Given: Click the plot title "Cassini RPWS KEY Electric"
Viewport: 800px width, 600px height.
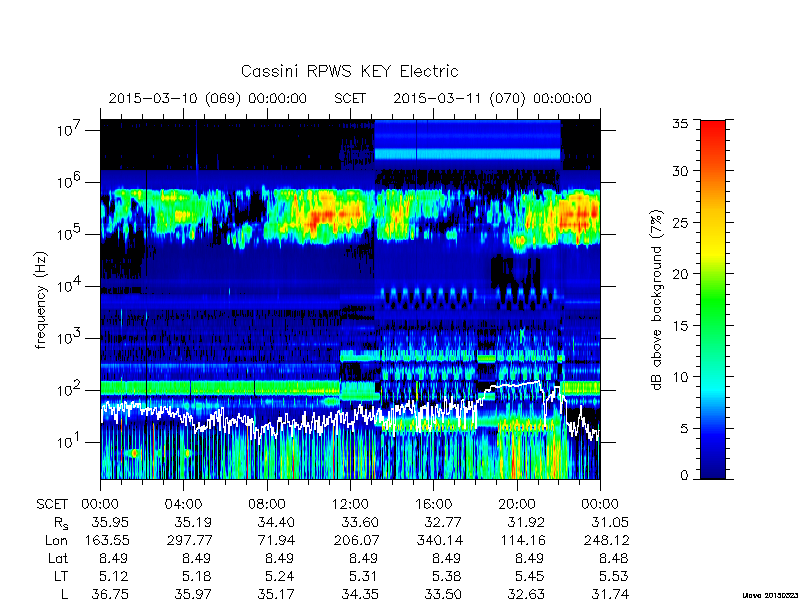Looking at the screenshot, I should point(349,71).
